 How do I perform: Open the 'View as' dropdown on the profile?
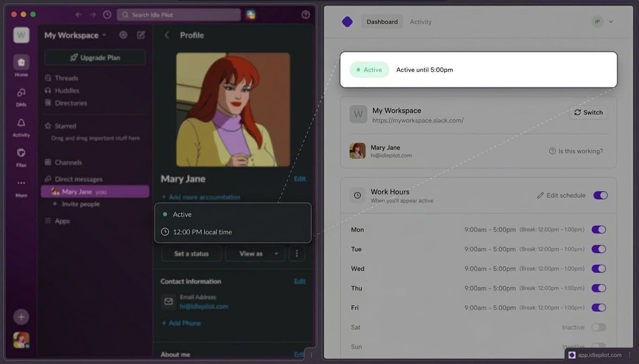255,253
